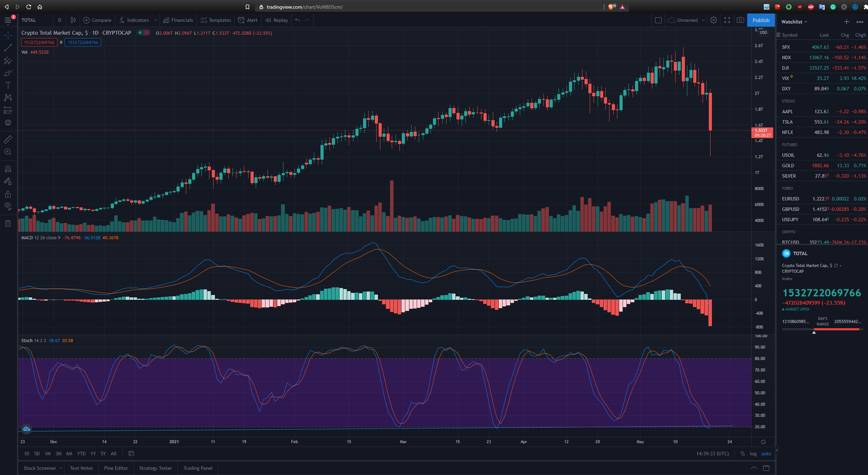Remove all drawings with trash icon
Image resolution: width=868 pixels, height=475 pixels.
click(x=8, y=223)
